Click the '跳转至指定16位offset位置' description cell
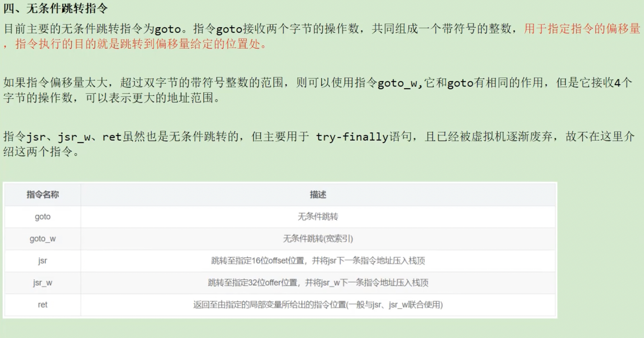The image size is (644, 338). (318, 261)
